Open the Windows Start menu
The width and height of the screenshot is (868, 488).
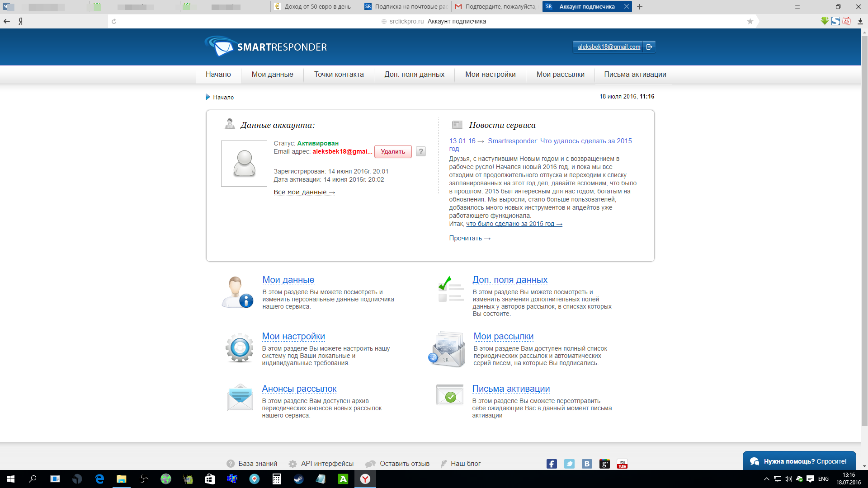[11, 479]
